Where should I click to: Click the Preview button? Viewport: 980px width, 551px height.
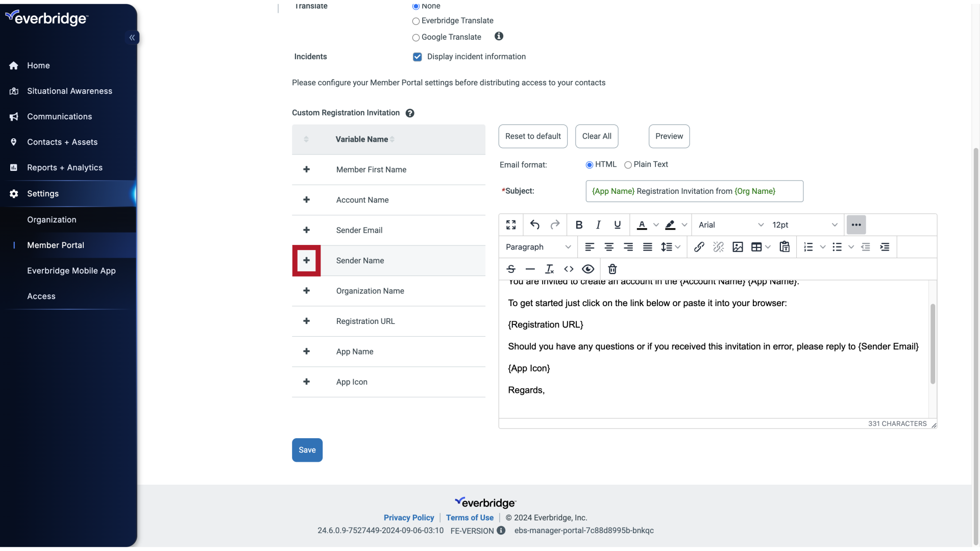pos(669,136)
